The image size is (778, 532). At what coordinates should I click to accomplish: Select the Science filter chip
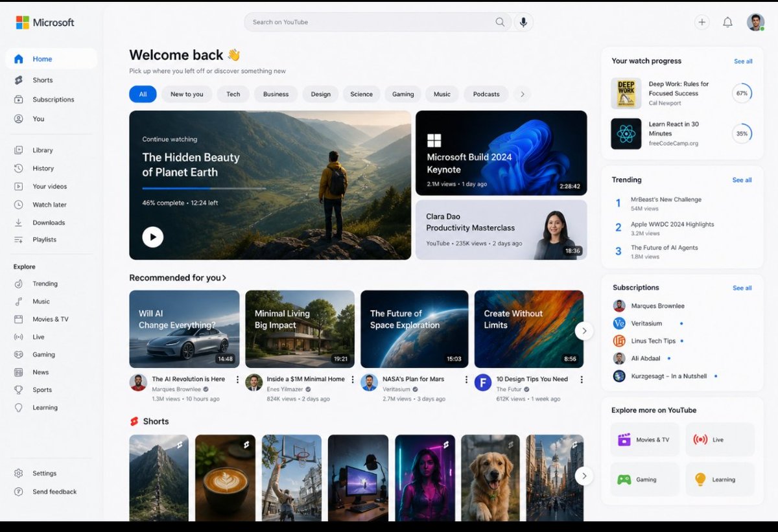(361, 95)
